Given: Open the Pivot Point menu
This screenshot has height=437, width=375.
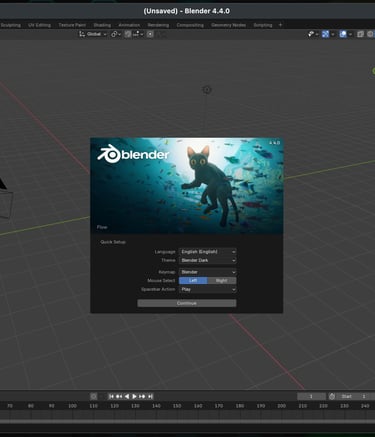Looking at the screenshot, I should (x=116, y=34).
